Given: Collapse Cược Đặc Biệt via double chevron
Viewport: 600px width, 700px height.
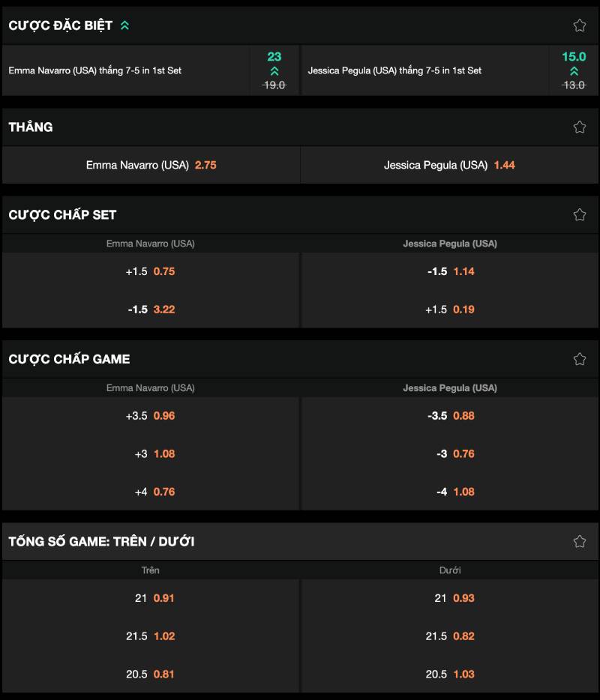Looking at the screenshot, I should tap(124, 25).
